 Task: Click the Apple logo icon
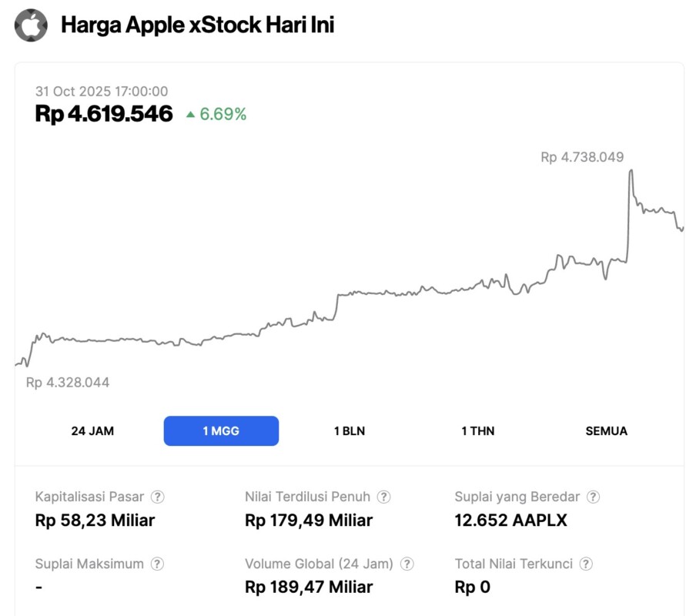(x=29, y=25)
